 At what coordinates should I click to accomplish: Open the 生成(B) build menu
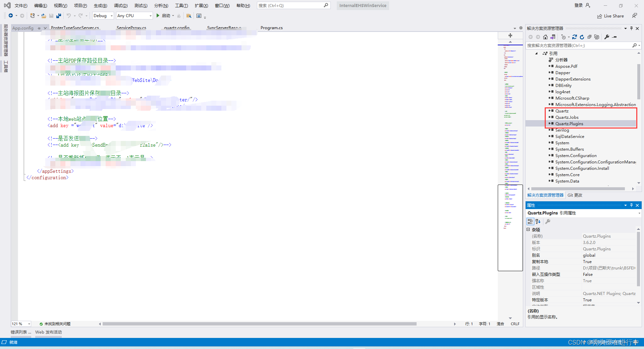[x=100, y=6]
